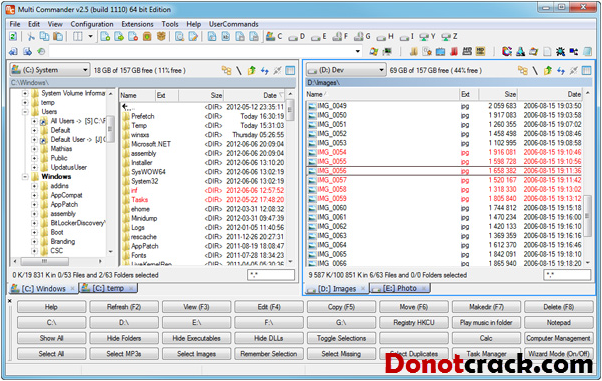Image resolution: width=602 pixels, height=381 pixels.
Task: Click the unpack cardboard box icon
Action: tap(161, 36)
